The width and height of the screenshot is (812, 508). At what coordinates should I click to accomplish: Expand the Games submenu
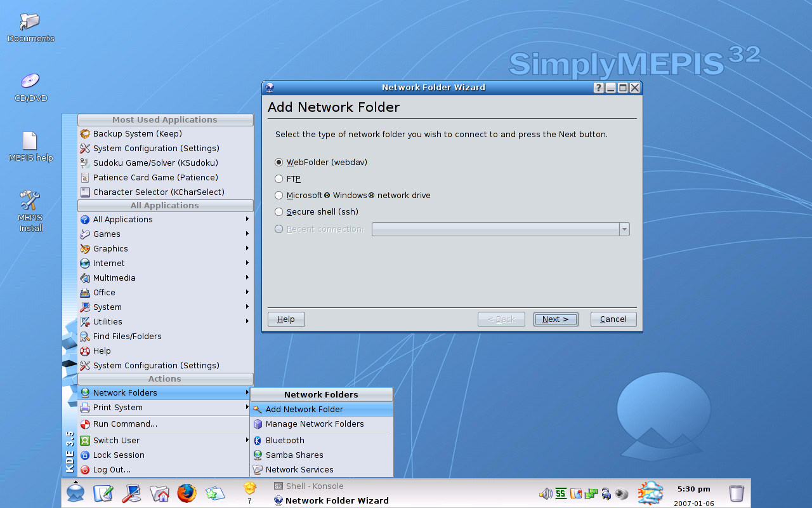point(165,234)
